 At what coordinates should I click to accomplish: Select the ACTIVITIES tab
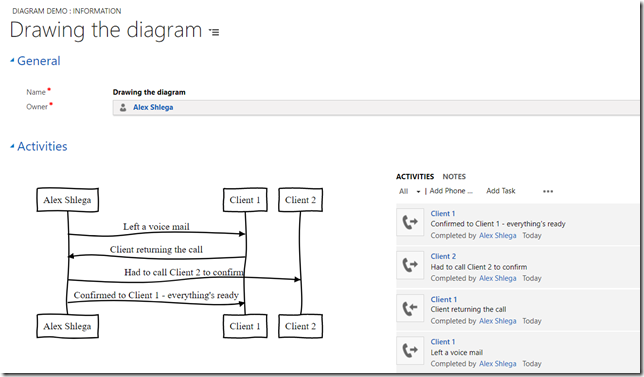click(x=415, y=177)
